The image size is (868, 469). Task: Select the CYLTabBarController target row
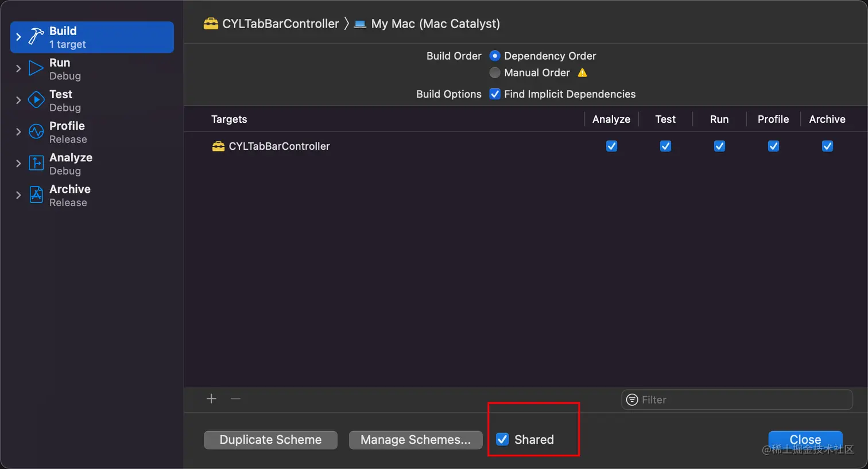pos(525,146)
